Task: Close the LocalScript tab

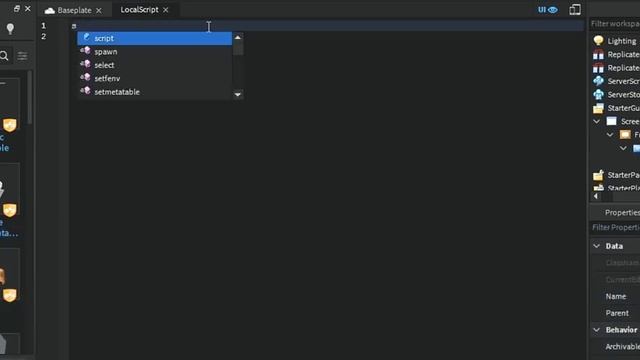Action: pyautogui.click(x=166, y=10)
